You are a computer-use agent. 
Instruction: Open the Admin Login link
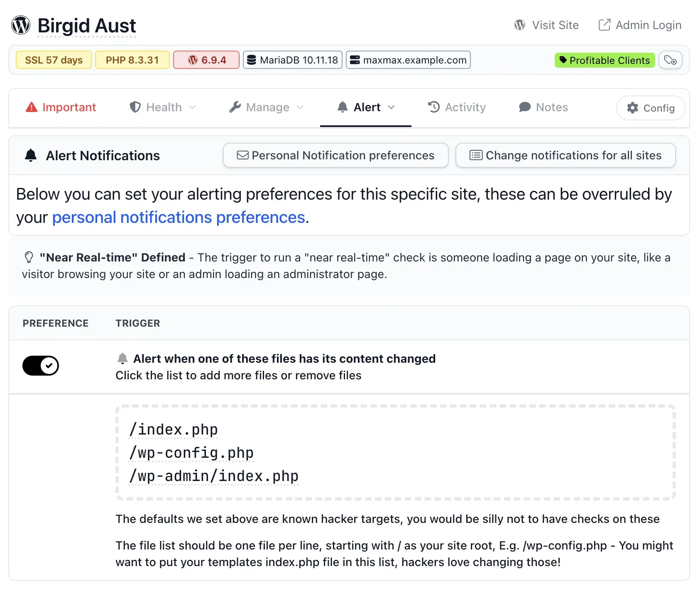tap(640, 25)
